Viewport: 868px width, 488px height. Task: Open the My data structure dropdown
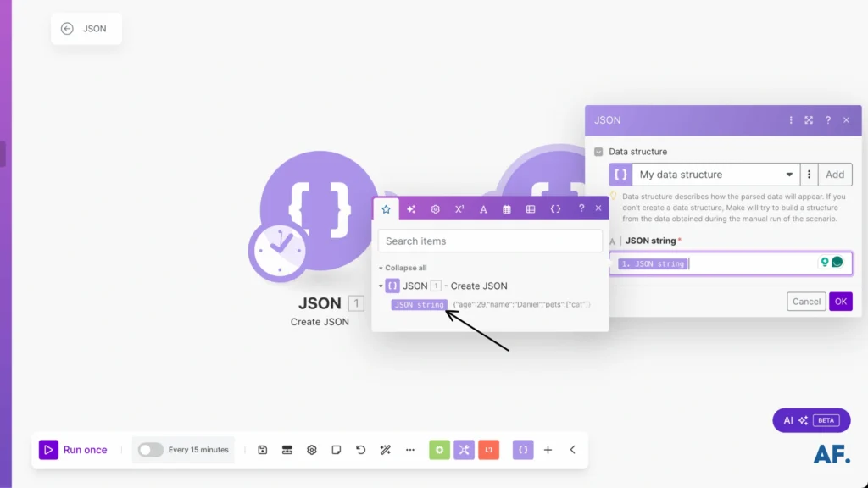(715, 175)
